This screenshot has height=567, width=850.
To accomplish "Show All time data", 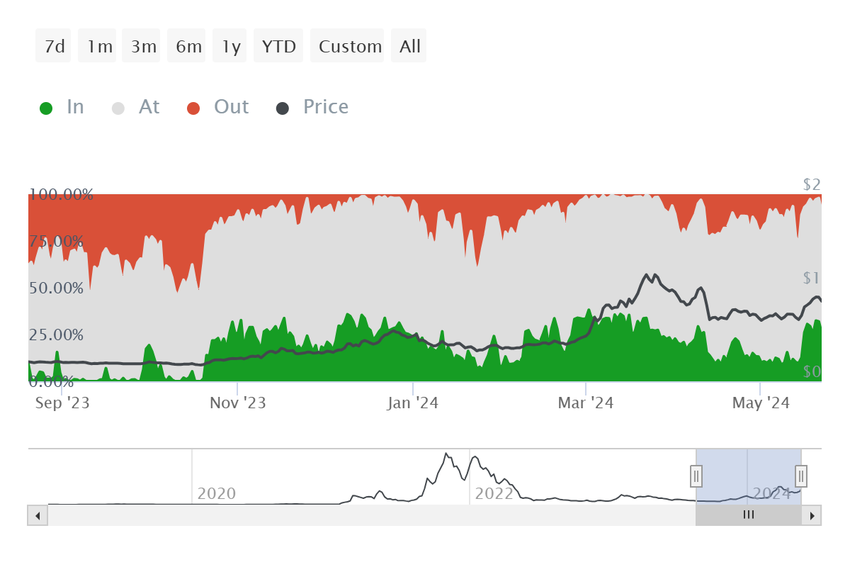I will [409, 46].
